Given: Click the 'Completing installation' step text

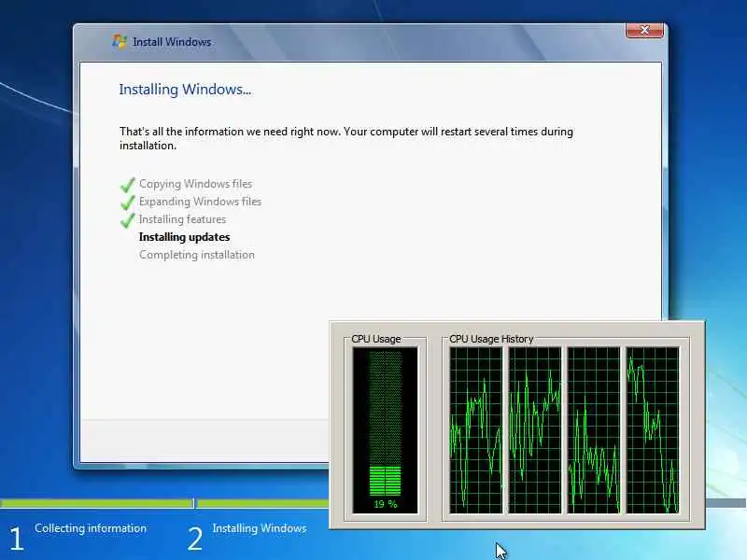Looking at the screenshot, I should click(x=197, y=255).
